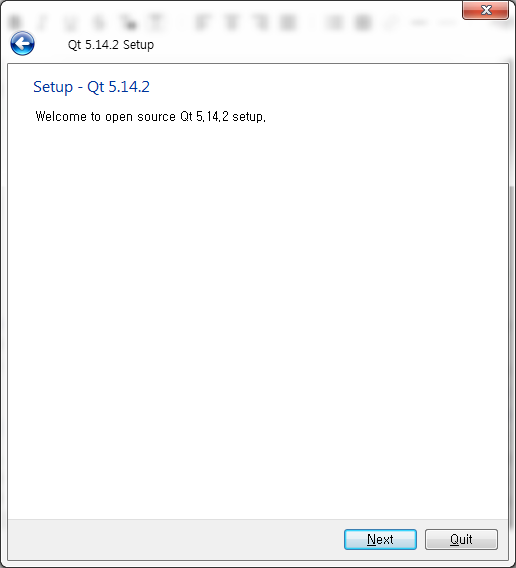The image size is (516, 568).
Task: Advance the wizard by clicking Next
Action: [380, 539]
